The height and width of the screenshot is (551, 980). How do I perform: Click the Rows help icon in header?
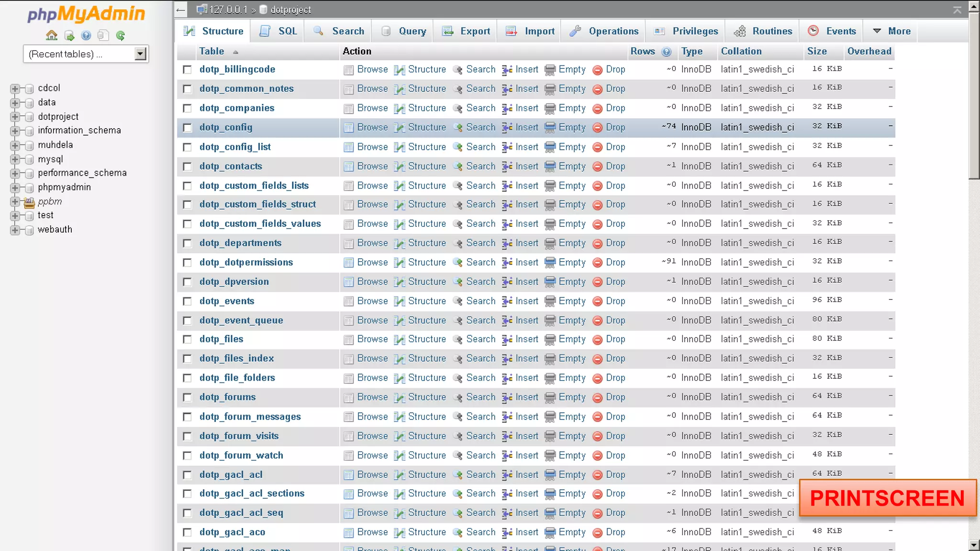[x=667, y=52]
